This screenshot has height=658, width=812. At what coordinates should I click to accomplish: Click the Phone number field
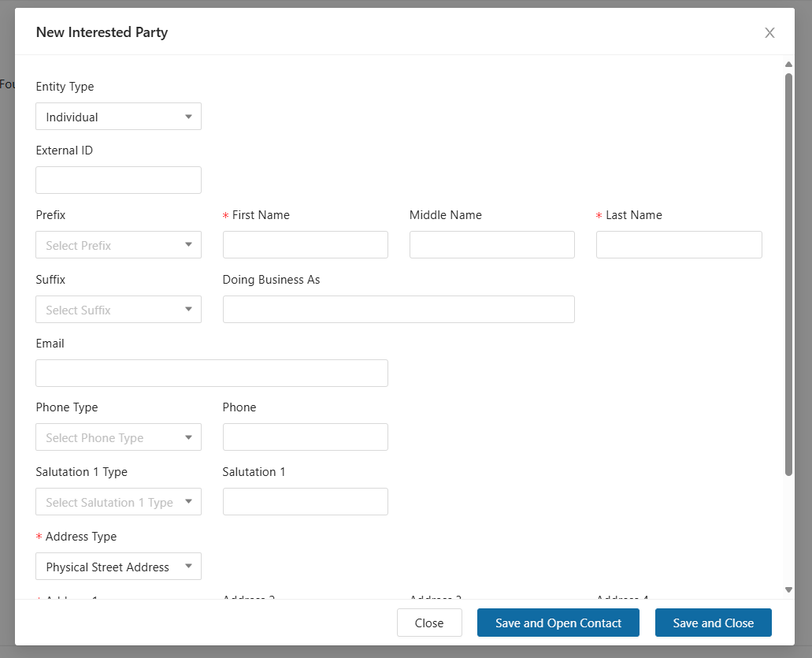(x=306, y=437)
